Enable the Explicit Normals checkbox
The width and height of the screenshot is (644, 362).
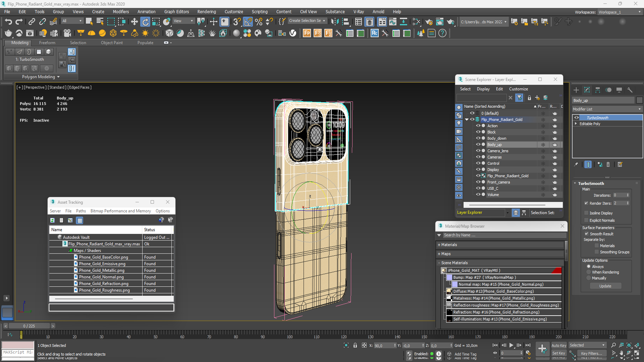tap(586, 220)
